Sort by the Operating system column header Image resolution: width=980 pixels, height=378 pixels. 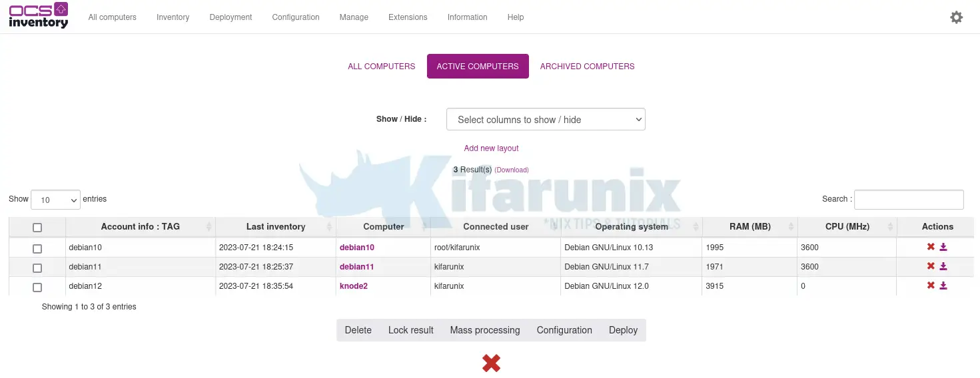(632, 227)
